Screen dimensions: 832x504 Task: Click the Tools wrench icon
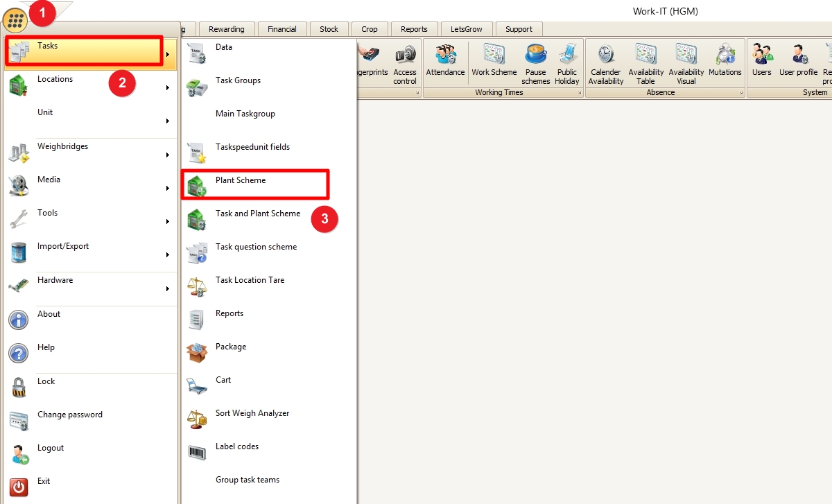click(19, 219)
